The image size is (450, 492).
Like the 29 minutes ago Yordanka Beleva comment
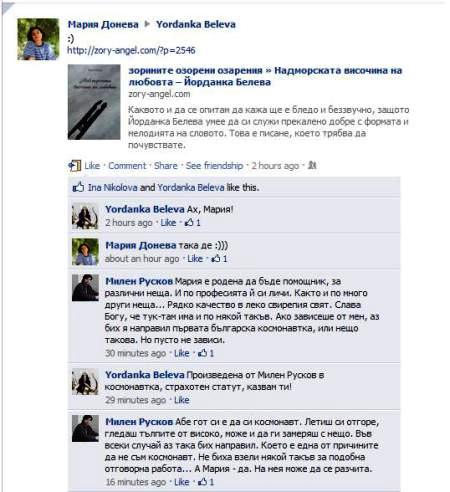182,400
